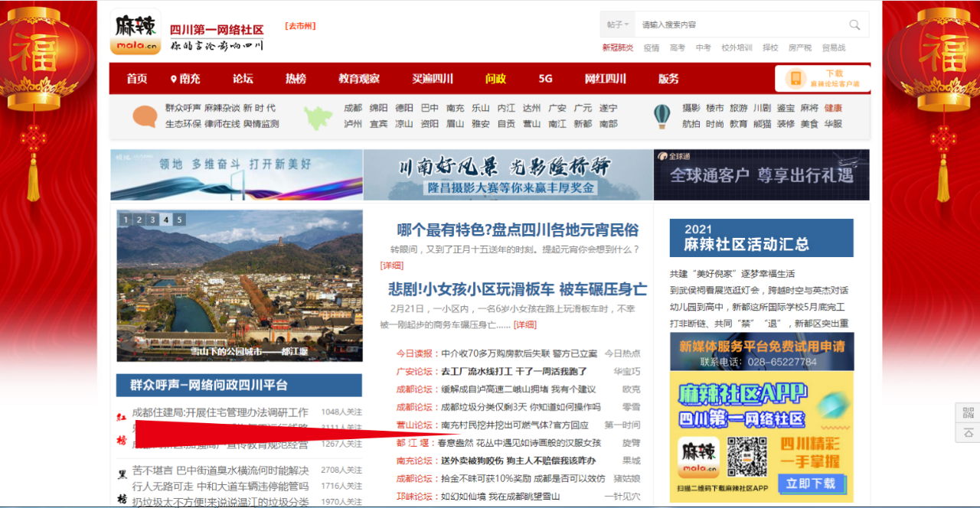Click the orange speech bubble icon
Viewport: 980px width, 508px height.
[145, 116]
